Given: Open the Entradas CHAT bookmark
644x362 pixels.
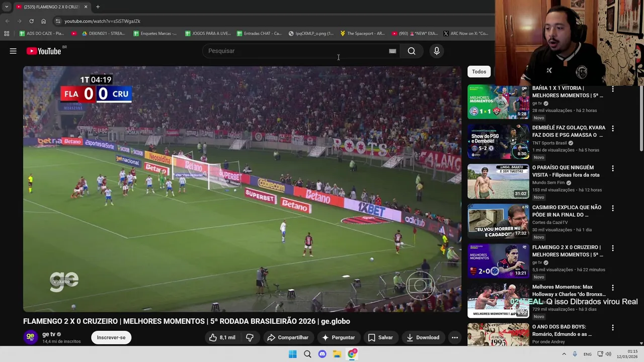Looking at the screenshot, I should (x=259, y=33).
